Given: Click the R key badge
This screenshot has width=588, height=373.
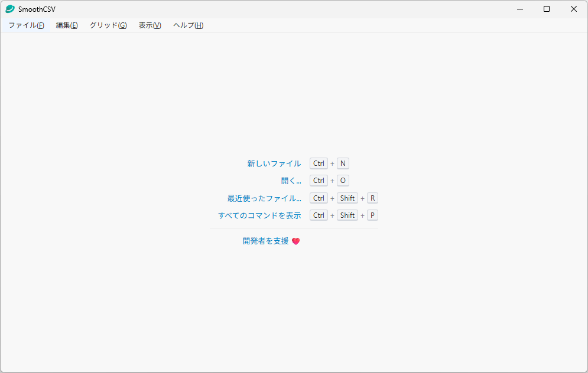Looking at the screenshot, I should point(372,198).
